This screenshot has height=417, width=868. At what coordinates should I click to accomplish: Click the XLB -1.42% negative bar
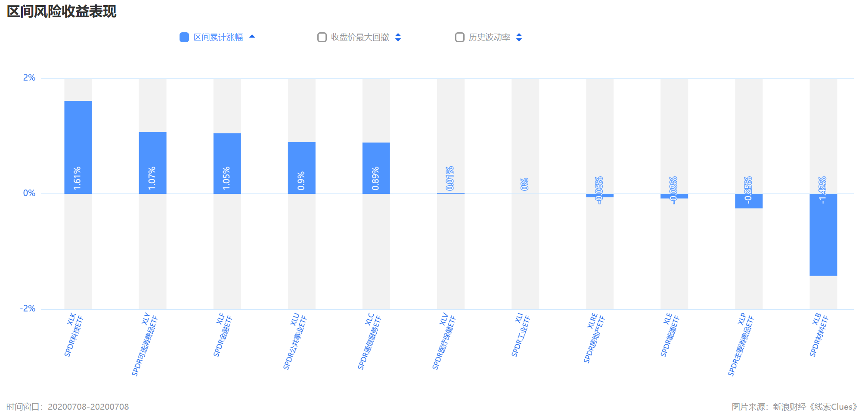pos(823,235)
